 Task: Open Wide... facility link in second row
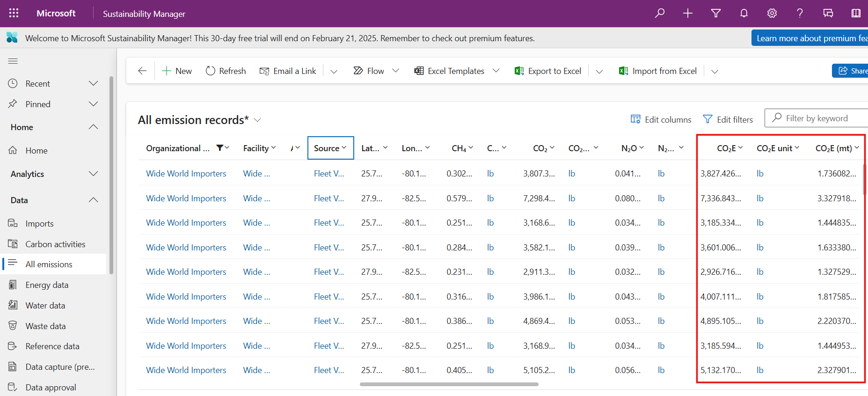pos(256,198)
